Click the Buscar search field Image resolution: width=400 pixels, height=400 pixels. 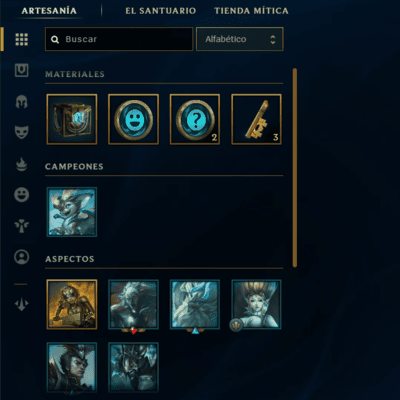tap(119, 39)
